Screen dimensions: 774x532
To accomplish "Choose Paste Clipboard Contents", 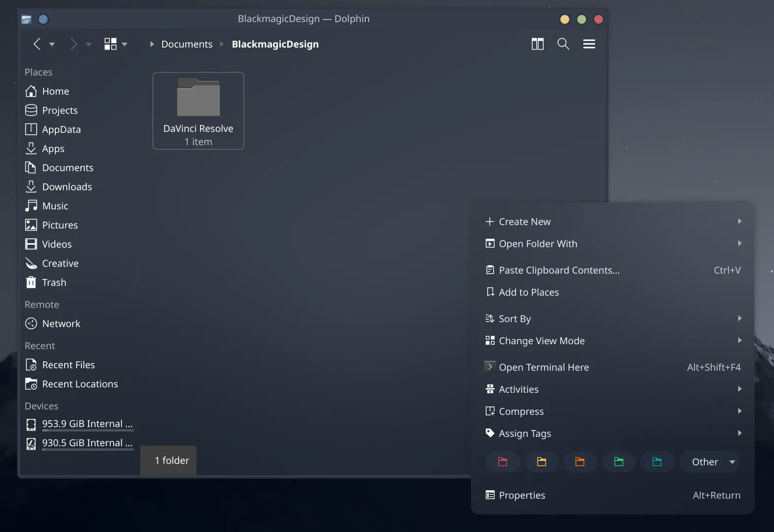I will tap(613, 270).
